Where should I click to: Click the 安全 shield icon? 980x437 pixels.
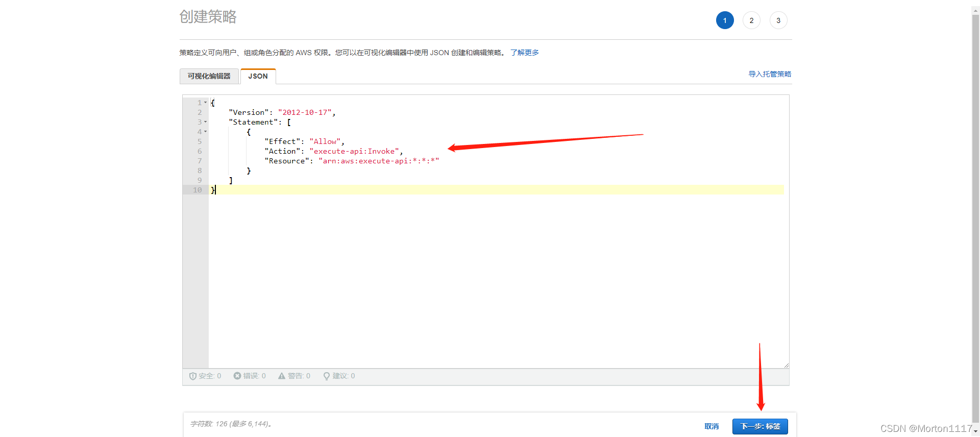click(193, 376)
